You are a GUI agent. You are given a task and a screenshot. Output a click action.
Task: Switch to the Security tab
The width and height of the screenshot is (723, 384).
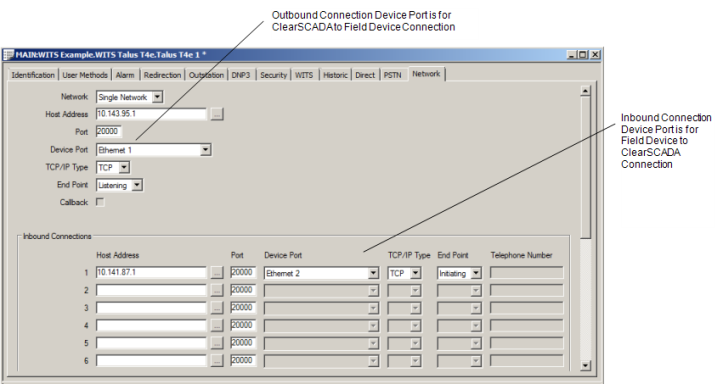click(x=273, y=75)
